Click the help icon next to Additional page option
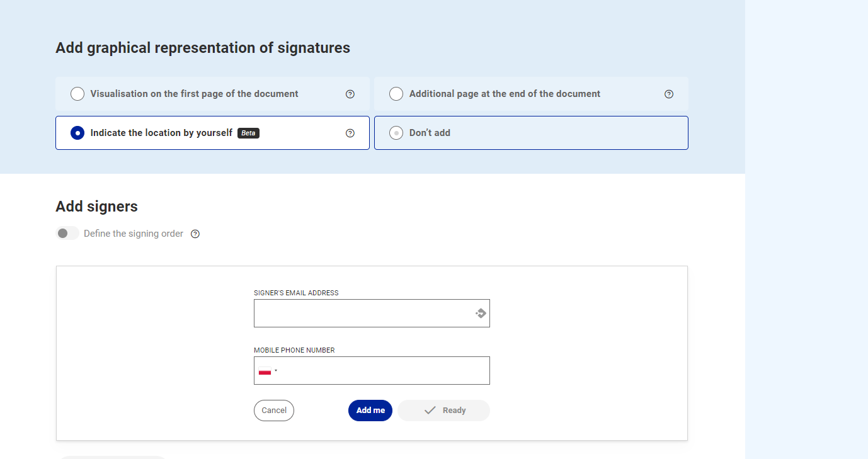The height and width of the screenshot is (459, 868). pos(668,93)
